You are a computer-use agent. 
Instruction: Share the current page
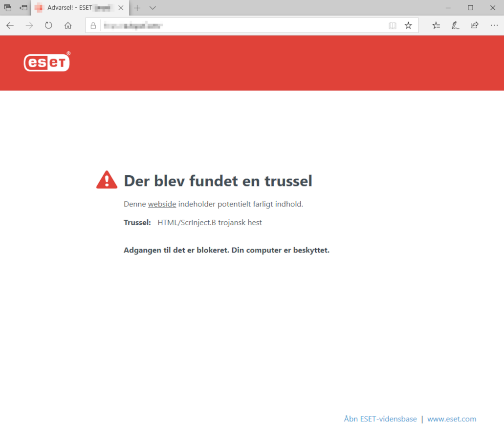(x=474, y=25)
